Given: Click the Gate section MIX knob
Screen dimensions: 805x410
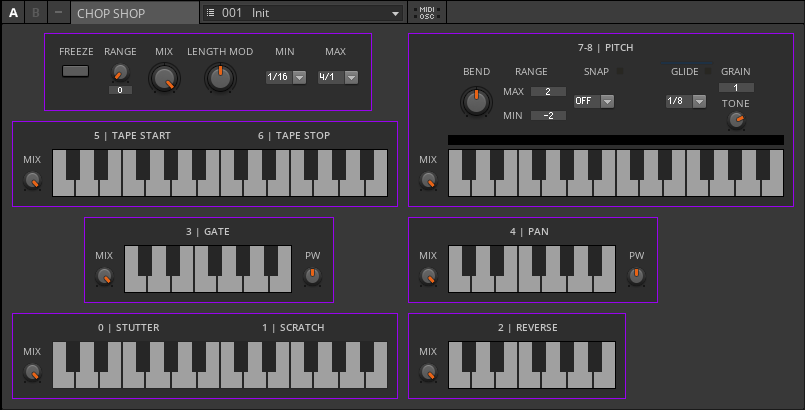Looking at the screenshot, I should click(x=104, y=277).
